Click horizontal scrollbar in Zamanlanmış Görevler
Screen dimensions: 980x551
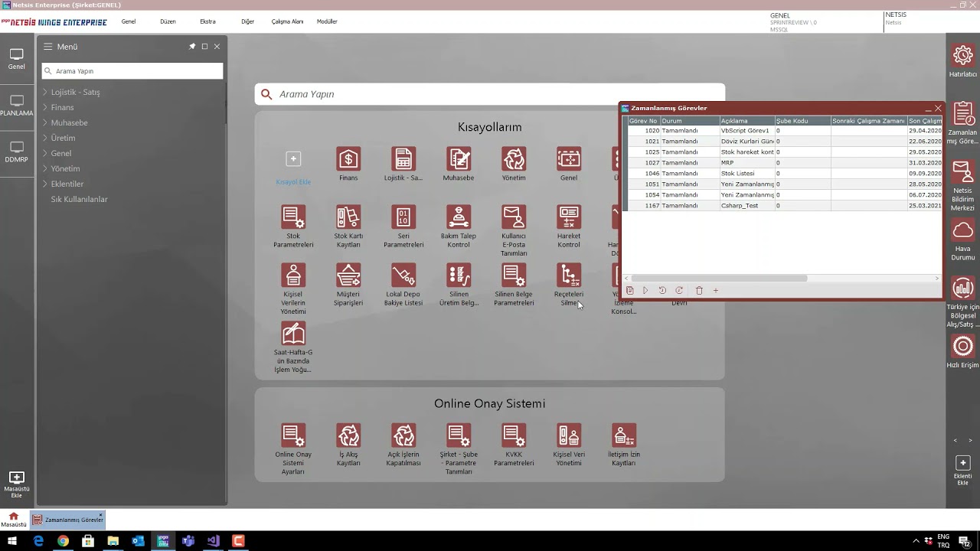pyautogui.click(x=718, y=279)
